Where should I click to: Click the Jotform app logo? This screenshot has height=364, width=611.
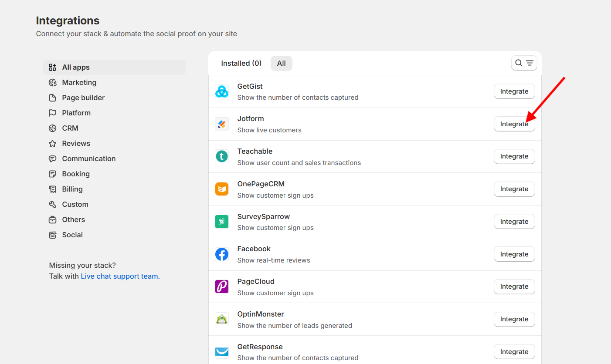[x=222, y=124]
